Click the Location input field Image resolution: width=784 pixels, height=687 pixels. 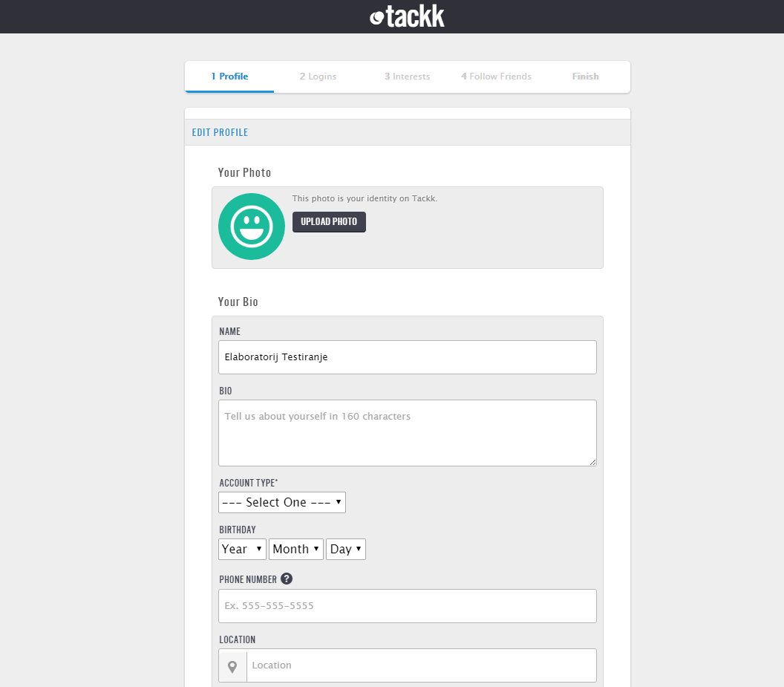click(x=421, y=665)
